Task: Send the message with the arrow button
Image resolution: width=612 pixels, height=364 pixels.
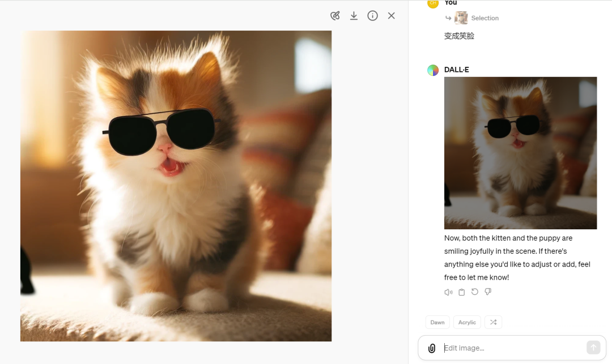Action: [593, 348]
